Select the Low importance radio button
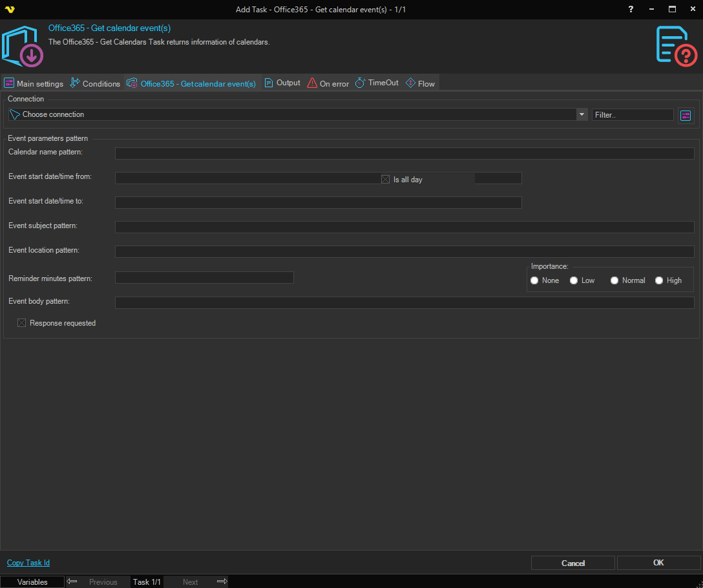703x588 pixels. 573,280
